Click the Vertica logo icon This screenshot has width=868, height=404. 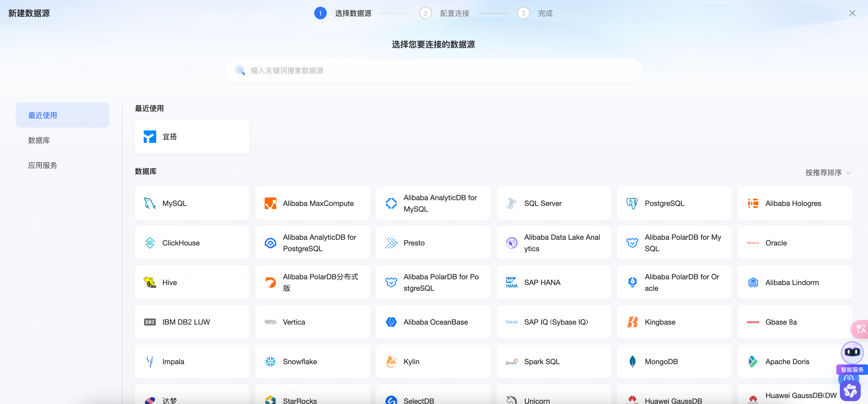[270, 322]
